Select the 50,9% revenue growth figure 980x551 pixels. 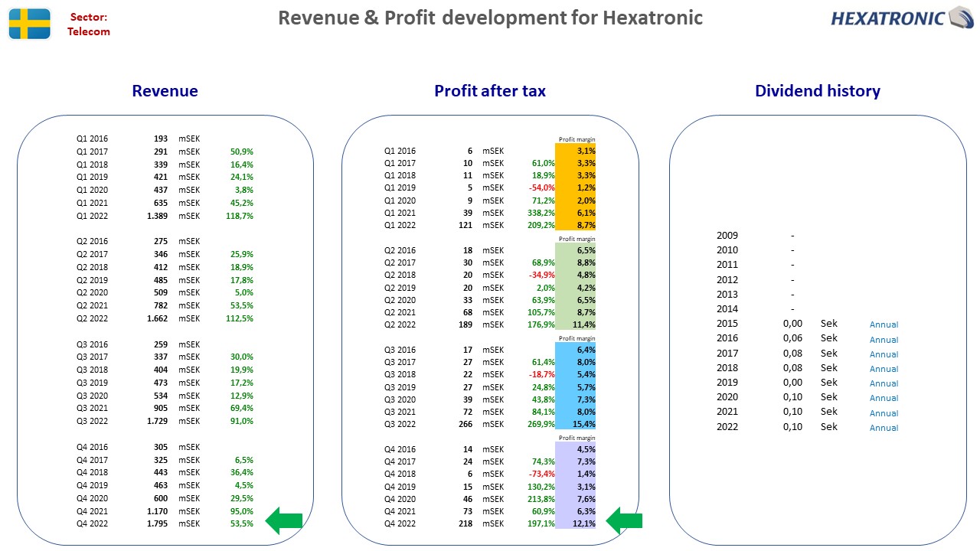(242, 152)
